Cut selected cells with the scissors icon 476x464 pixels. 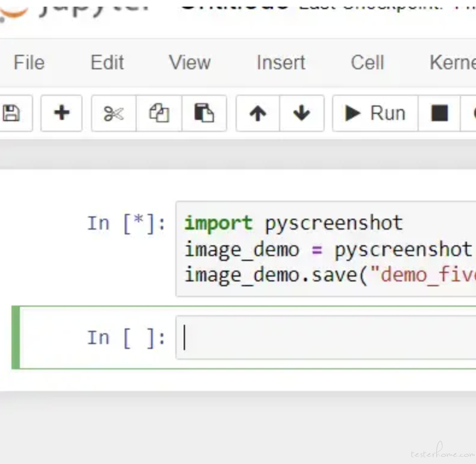[114, 113]
